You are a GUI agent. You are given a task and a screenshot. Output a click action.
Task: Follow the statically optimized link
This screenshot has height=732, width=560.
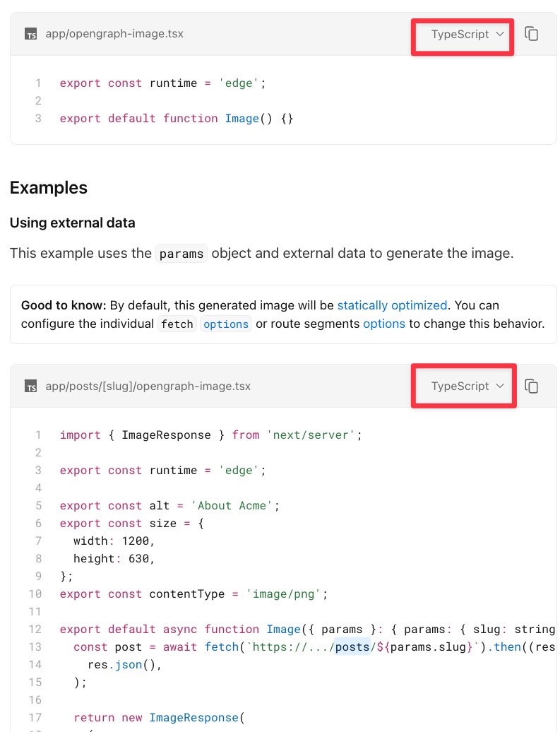[x=392, y=305]
